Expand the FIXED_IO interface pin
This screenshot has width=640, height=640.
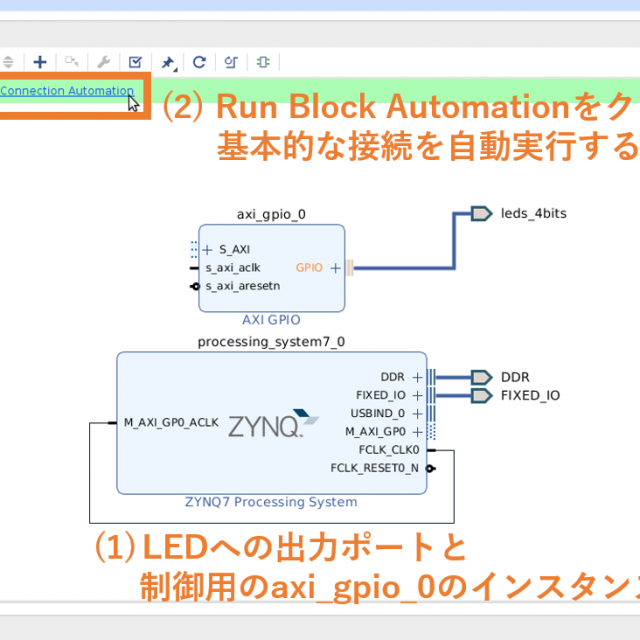(x=417, y=396)
